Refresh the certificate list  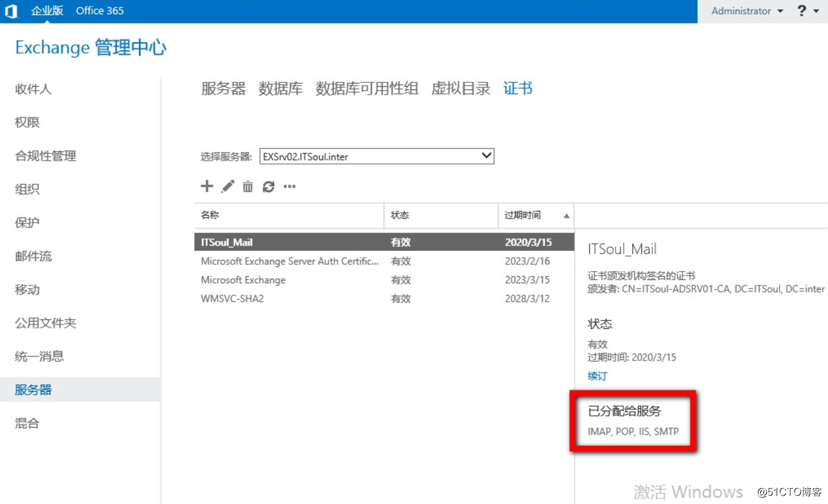(268, 187)
